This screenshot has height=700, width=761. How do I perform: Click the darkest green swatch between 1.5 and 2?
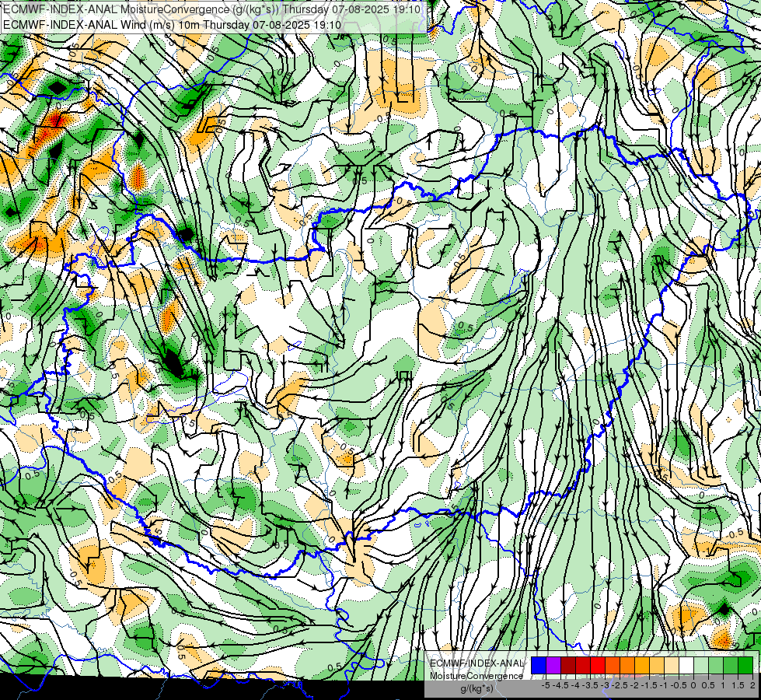(745, 666)
